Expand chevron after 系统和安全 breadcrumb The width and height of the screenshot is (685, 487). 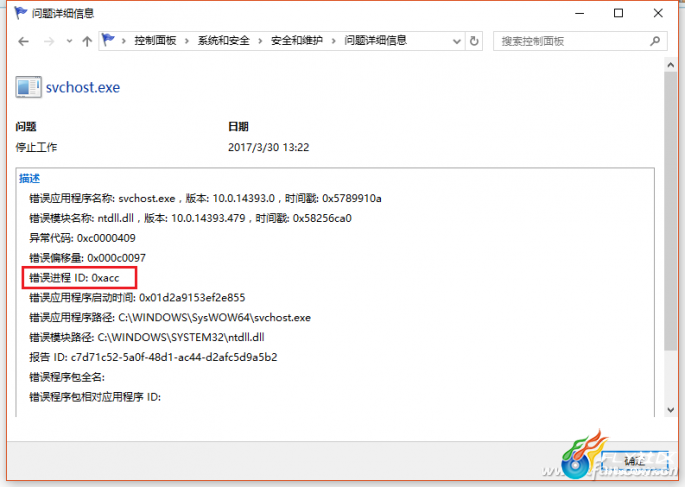260,41
